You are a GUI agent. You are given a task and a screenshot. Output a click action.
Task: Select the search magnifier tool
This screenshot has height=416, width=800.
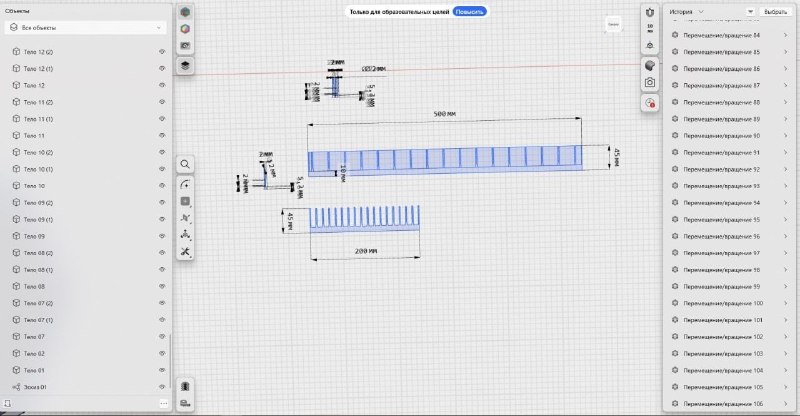click(185, 164)
